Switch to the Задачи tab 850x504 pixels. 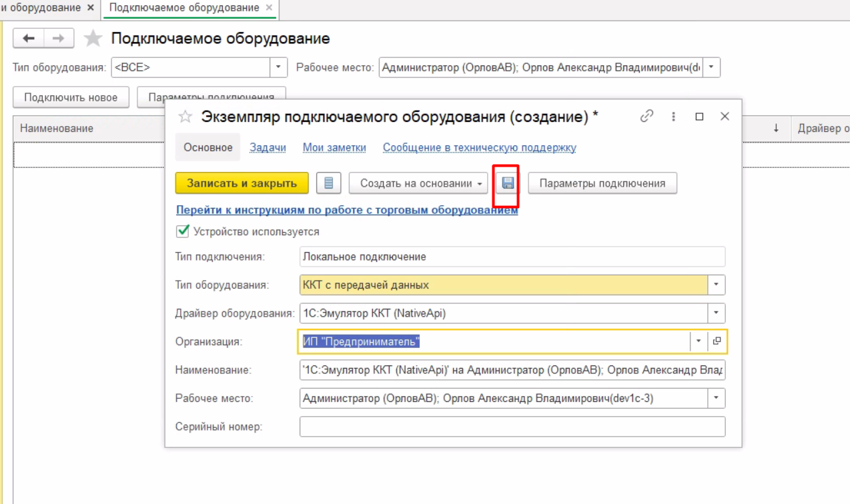click(x=268, y=148)
